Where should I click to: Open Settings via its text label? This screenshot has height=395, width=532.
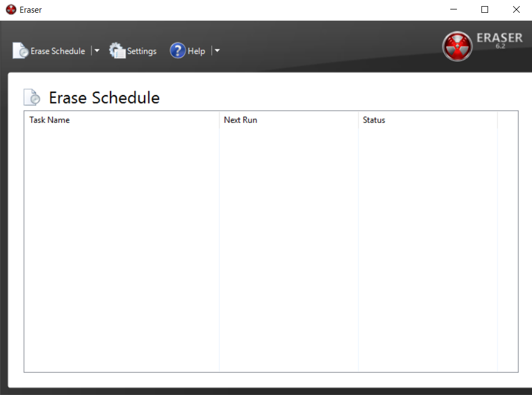pyautogui.click(x=142, y=51)
